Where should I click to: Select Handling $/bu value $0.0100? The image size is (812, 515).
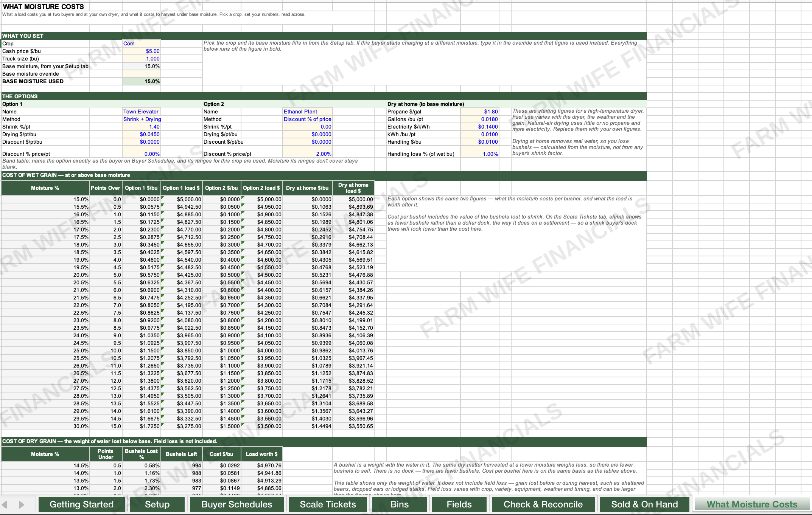point(480,142)
